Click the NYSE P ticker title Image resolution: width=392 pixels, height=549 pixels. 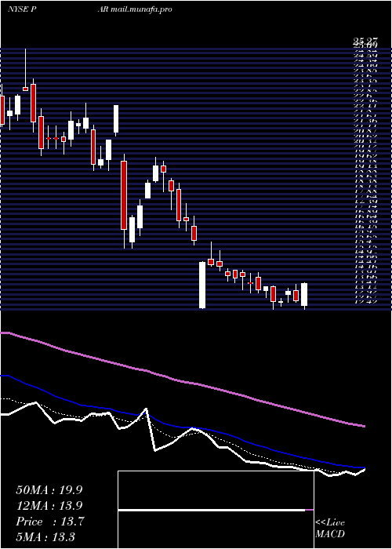click(x=23, y=9)
